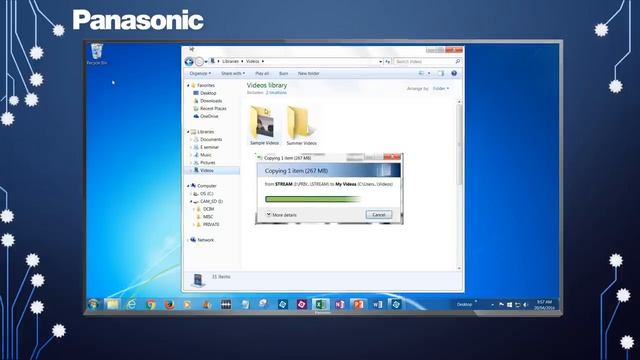
Task: Click Play all in the toolbar
Action: coord(262,73)
